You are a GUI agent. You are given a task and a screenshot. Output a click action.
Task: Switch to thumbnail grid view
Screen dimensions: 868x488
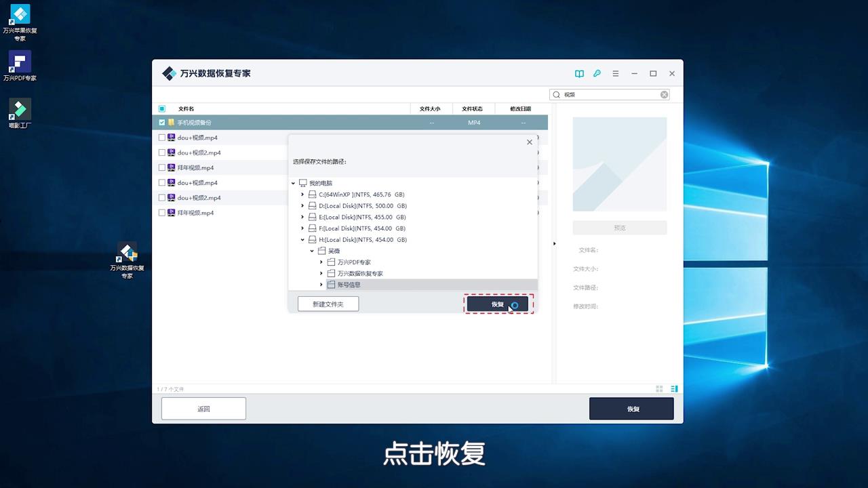pos(658,388)
